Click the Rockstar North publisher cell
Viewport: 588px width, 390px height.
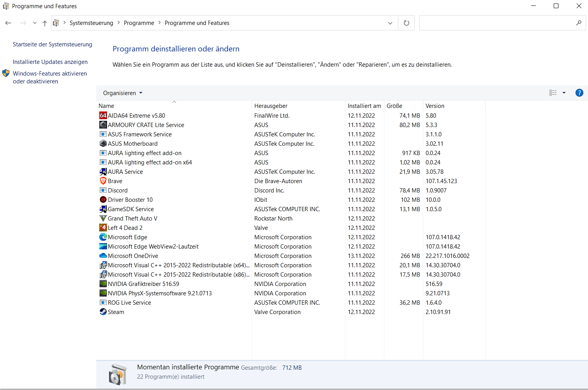[273, 218]
